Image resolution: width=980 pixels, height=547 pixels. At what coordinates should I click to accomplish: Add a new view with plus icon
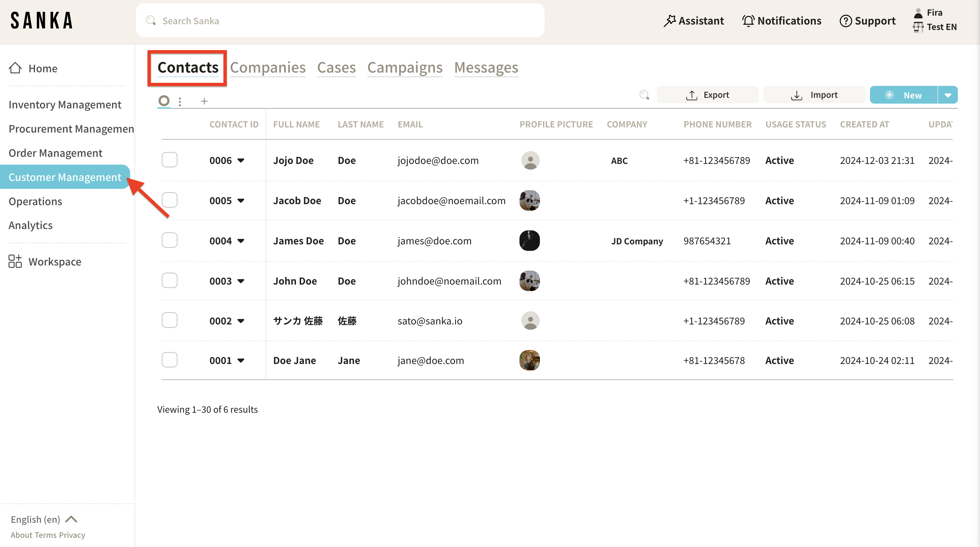click(204, 101)
